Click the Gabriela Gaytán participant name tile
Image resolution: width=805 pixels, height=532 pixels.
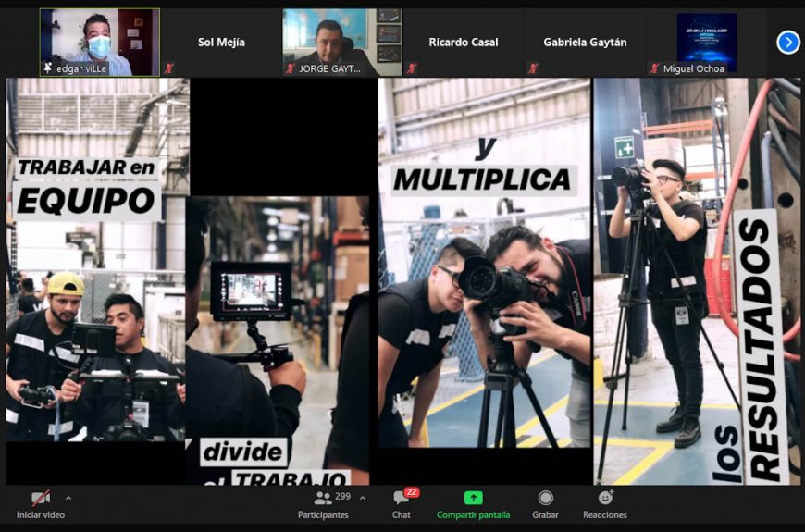point(585,42)
